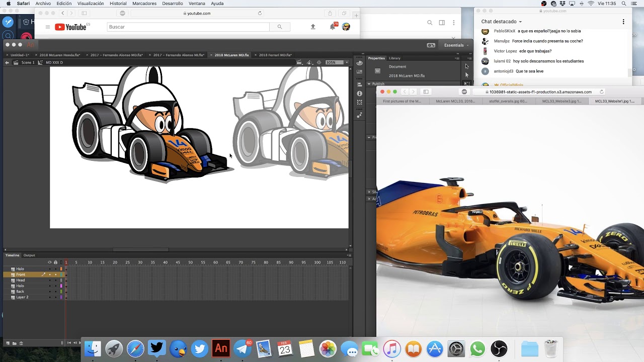Screen dimensions: 644x362
Task: Click Scene 1 breadcrumb
Action: click(25, 62)
